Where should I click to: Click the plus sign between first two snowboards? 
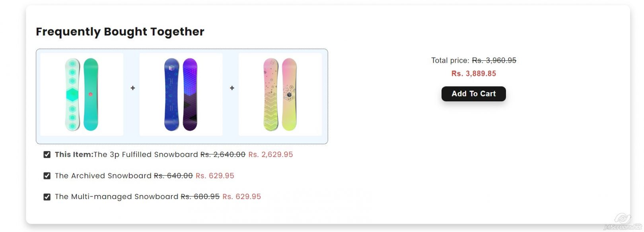(133, 88)
